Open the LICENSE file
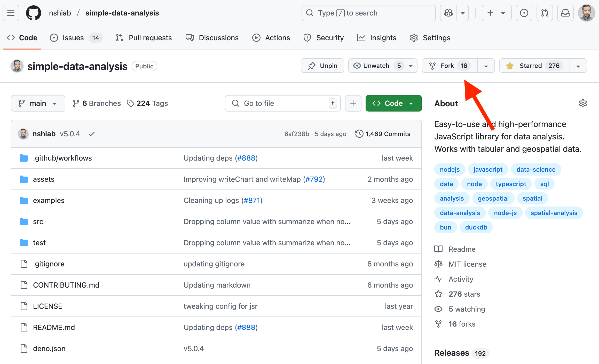This screenshot has width=599, height=364. [48, 306]
